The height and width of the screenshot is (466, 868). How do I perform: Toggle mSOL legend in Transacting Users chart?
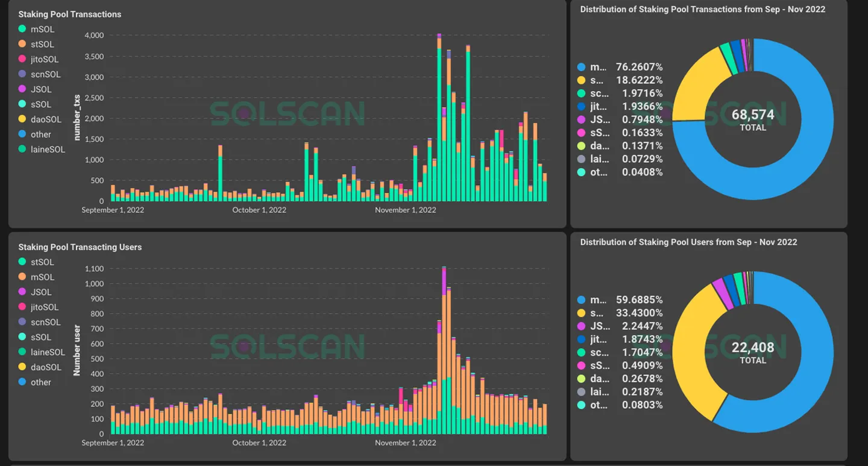point(37,277)
